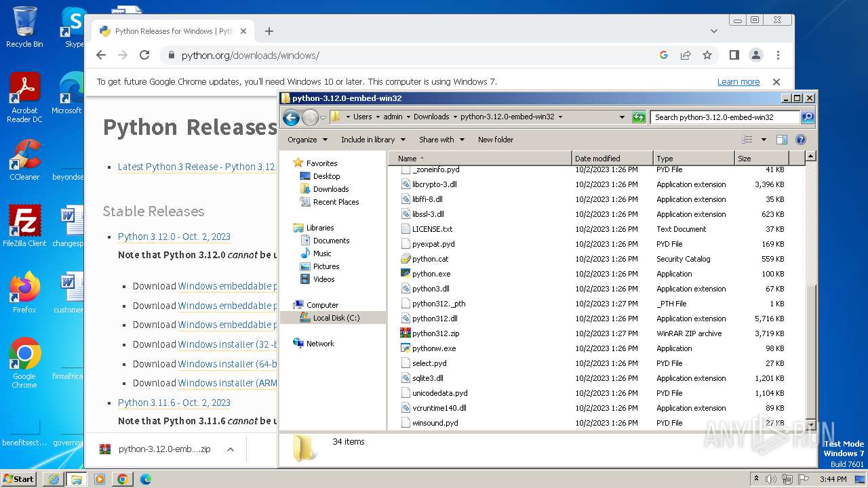Dismiss Chrome update notification bar
868x488 pixels.
[x=776, y=82]
